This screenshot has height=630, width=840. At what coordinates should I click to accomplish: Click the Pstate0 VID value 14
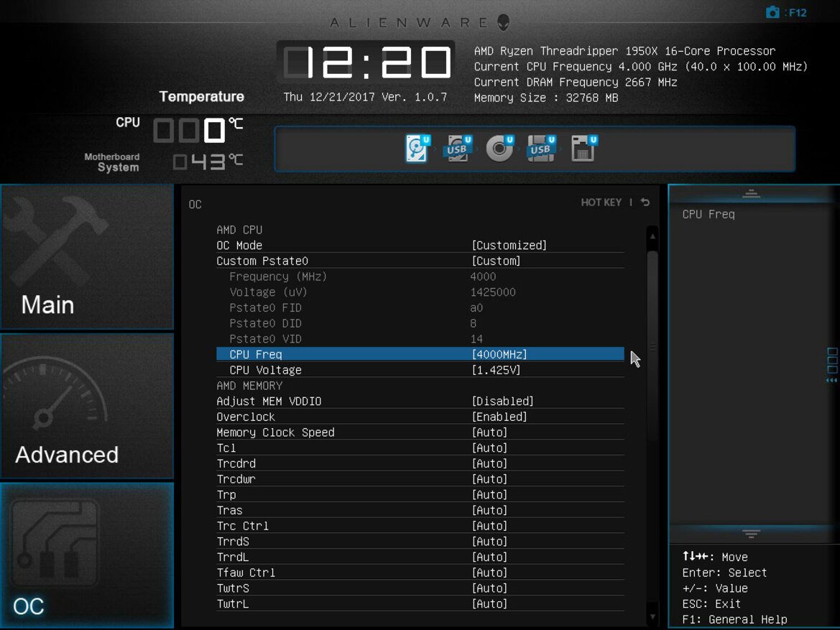(476, 338)
